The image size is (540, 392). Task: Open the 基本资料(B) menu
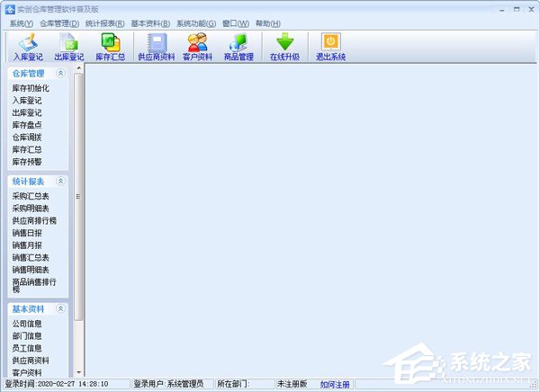click(150, 23)
